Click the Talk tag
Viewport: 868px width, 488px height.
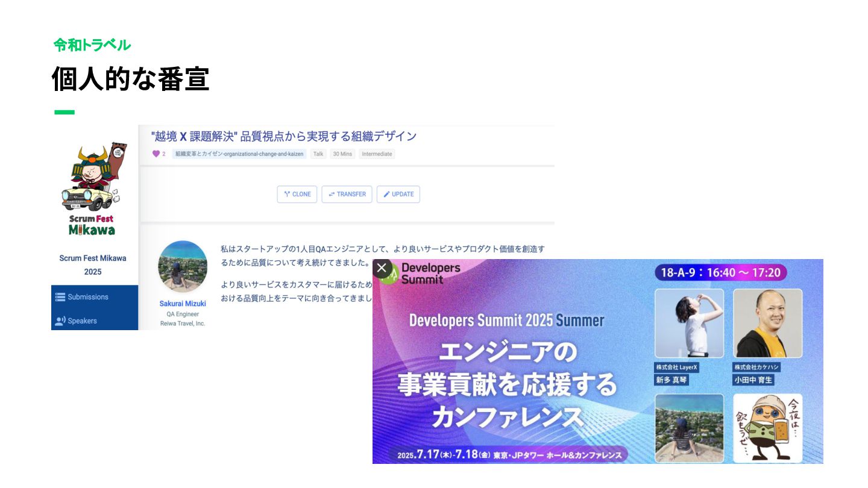click(318, 154)
